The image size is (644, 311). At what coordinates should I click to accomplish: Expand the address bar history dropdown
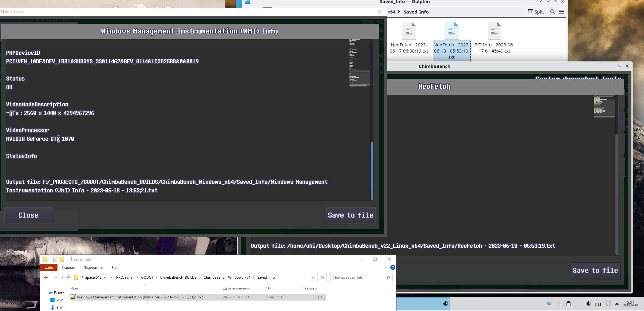click(x=313, y=278)
